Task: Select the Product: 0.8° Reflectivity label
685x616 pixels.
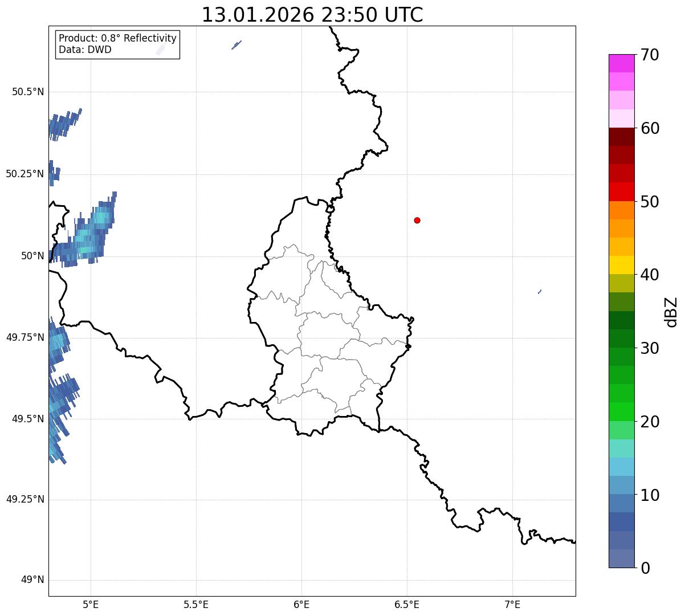Action: (x=118, y=38)
